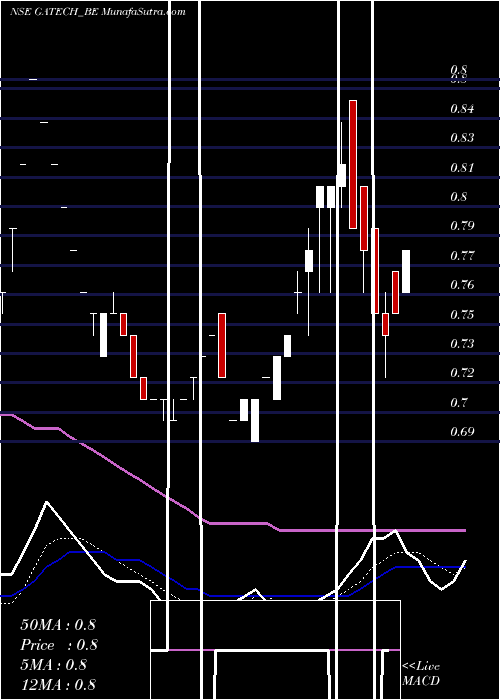Select the 12MA : 0.8 legend entry

pyautogui.click(x=58, y=684)
